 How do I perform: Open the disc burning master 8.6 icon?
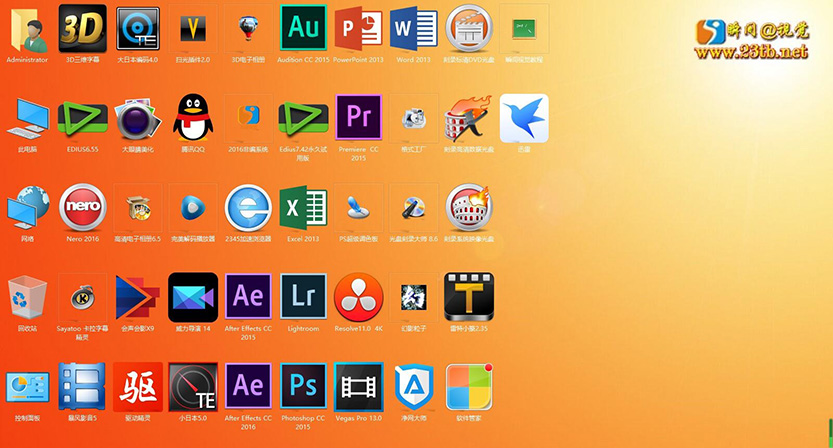(x=414, y=207)
